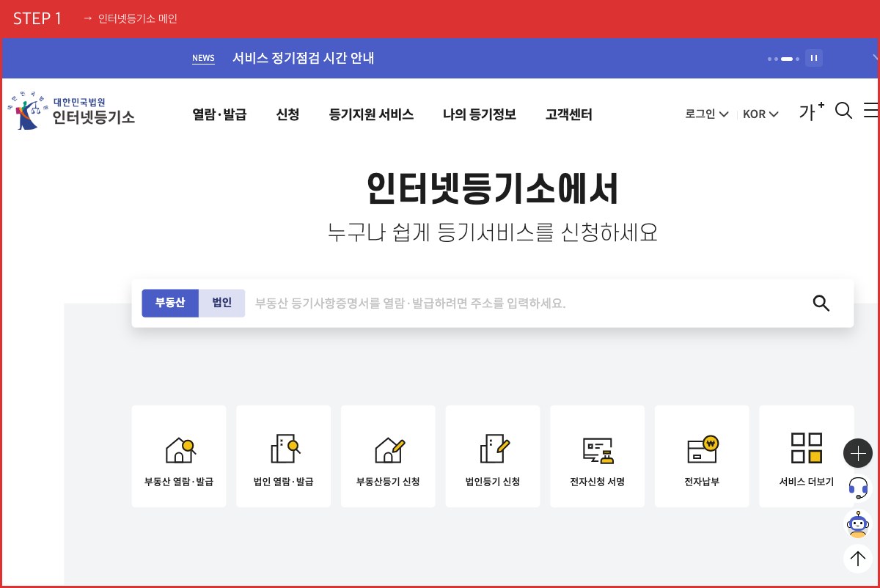Screen dimensions: 880x588
Task: Open the 등기지원 서비스 menu
Action: click(372, 114)
